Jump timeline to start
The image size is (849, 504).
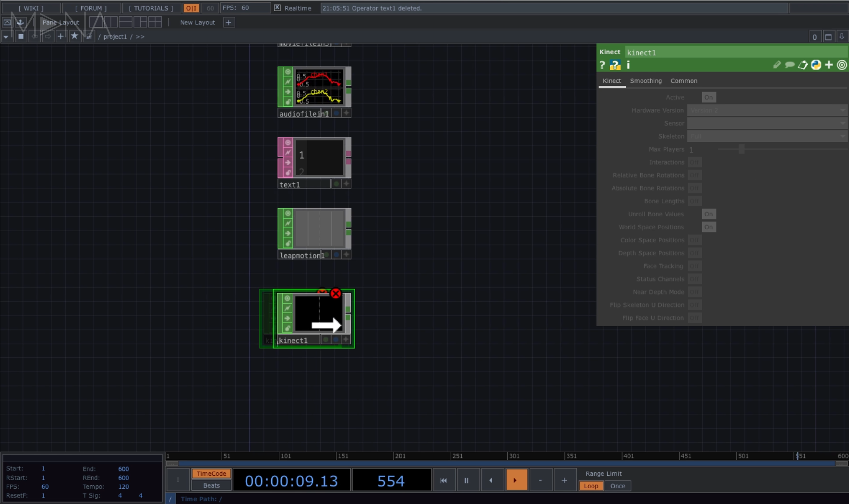443,480
